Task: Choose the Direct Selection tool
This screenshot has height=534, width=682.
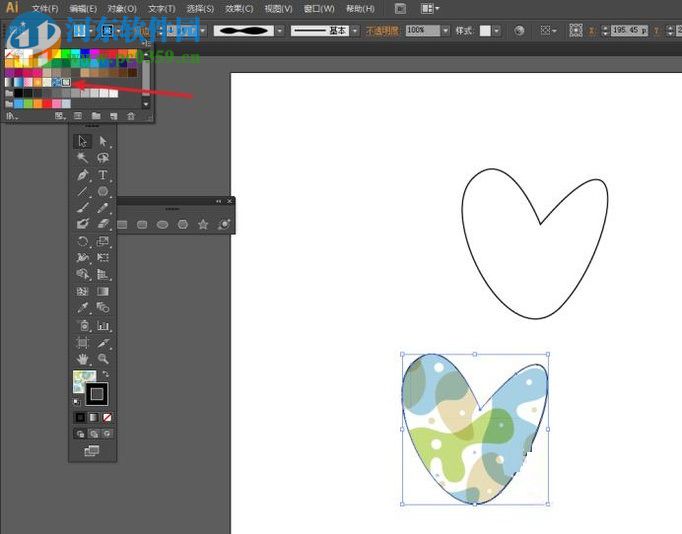Action: tap(103, 142)
